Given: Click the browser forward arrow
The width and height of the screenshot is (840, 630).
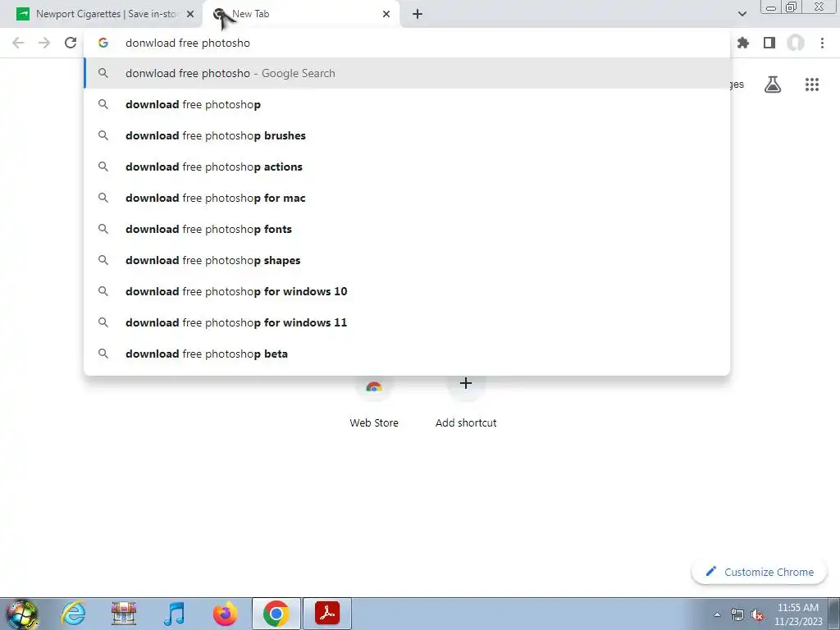Looking at the screenshot, I should click(x=44, y=43).
